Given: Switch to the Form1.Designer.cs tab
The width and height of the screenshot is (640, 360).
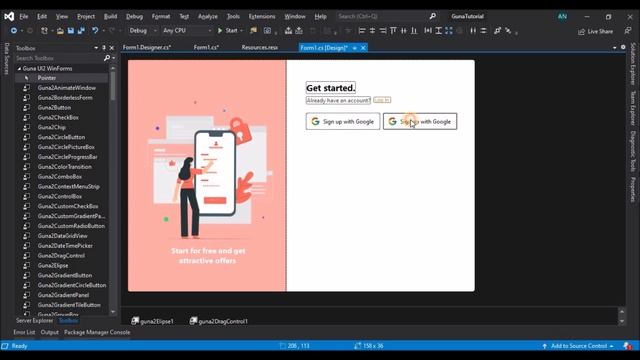Looking at the screenshot, I should (x=147, y=47).
